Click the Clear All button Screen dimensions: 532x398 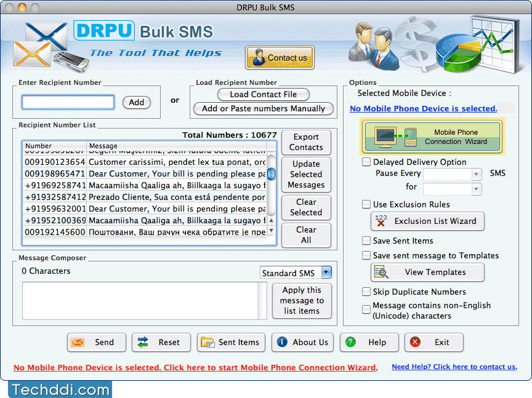coord(306,235)
